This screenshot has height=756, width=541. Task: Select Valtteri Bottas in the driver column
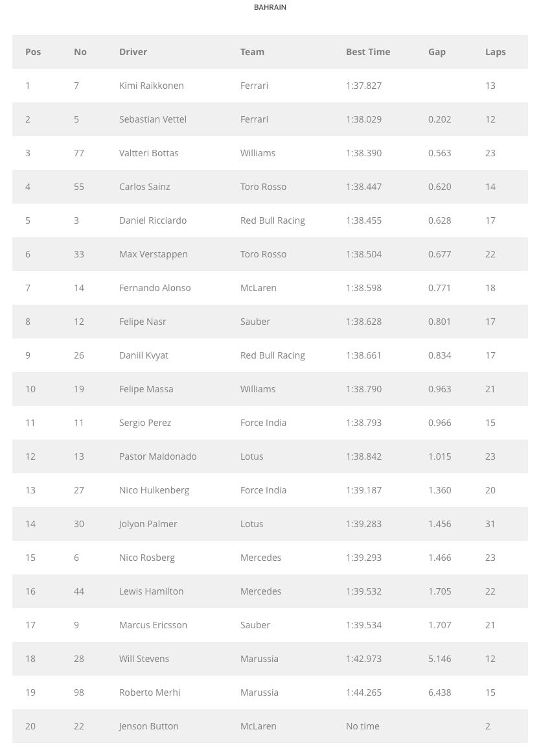(148, 153)
